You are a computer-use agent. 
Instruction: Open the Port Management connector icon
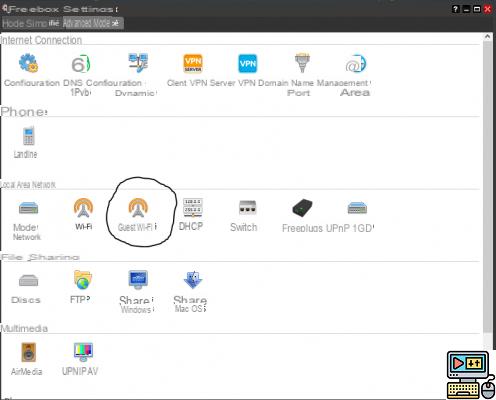302,63
